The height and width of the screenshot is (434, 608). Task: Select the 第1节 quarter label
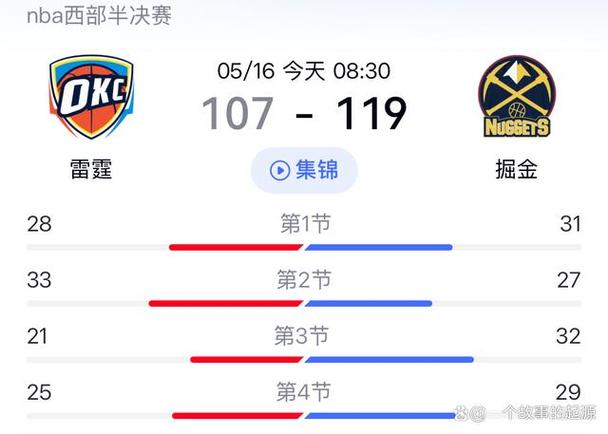tap(306, 224)
